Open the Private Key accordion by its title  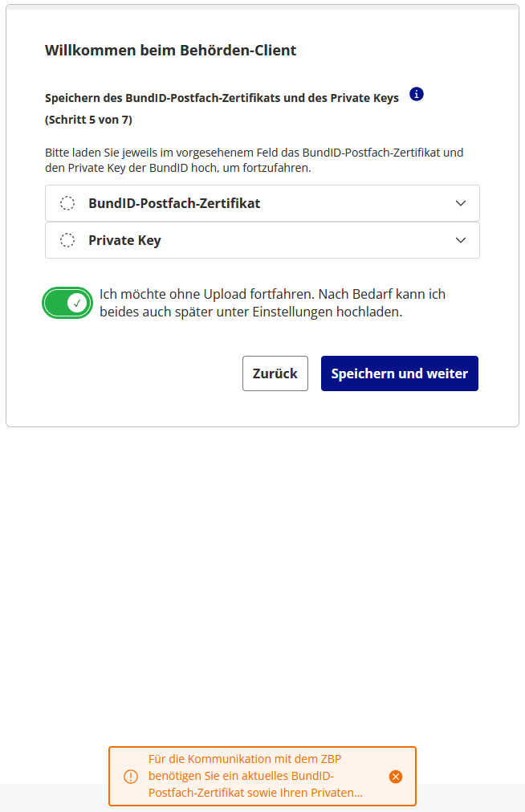pyautogui.click(x=124, y=240)
